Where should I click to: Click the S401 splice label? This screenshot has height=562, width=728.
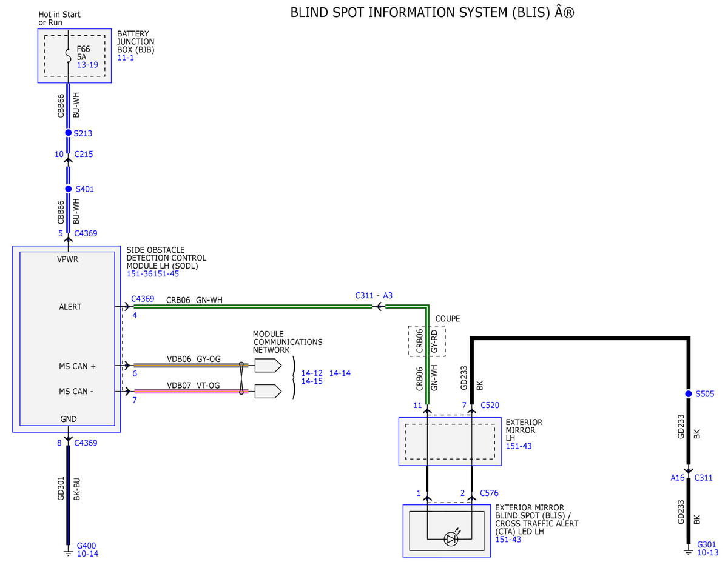(84, 189)
